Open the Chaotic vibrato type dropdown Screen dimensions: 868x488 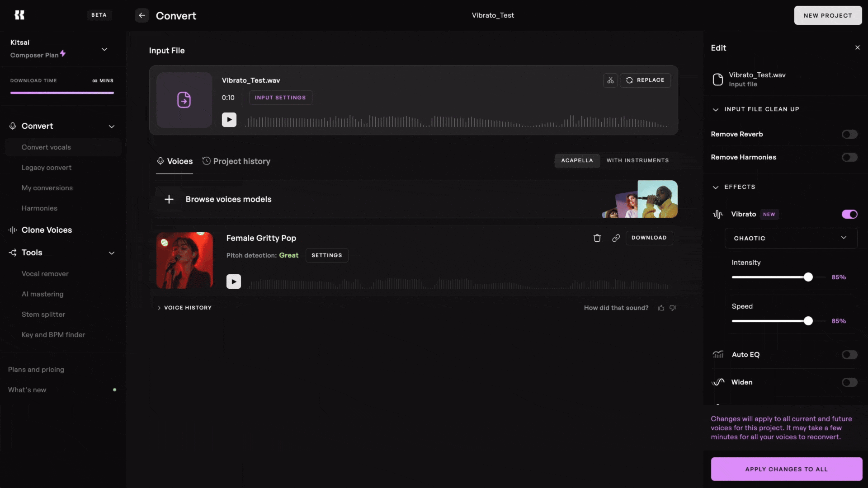tap(791, 238)
